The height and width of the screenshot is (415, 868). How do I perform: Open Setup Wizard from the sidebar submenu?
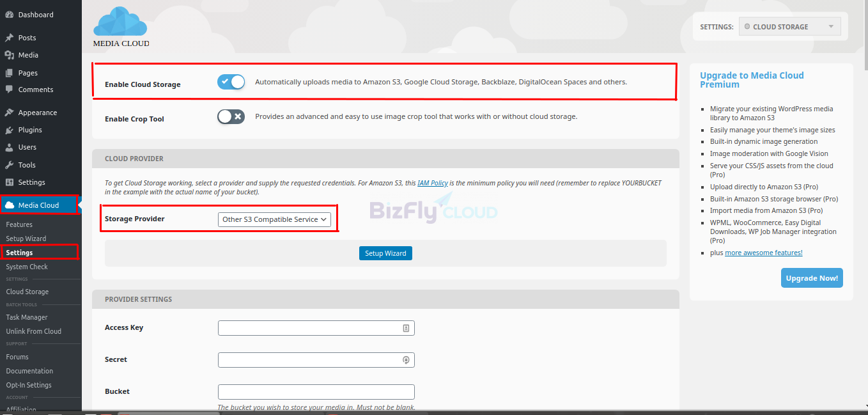pyautogui.click(x=26, y=239)
